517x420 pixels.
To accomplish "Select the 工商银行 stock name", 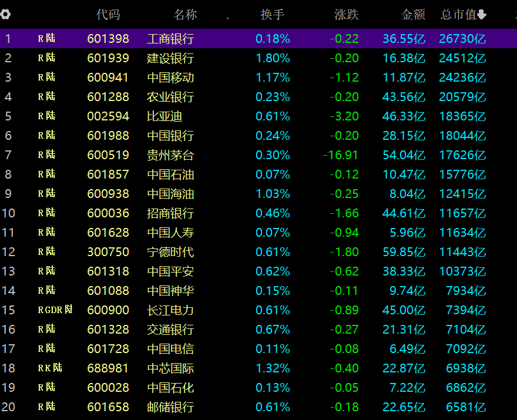I will (170, 39).
